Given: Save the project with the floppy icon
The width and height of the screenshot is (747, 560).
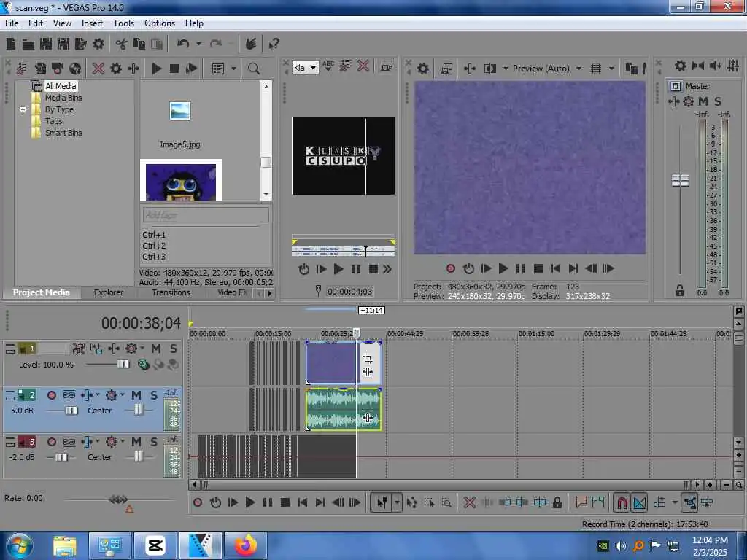Looking at the screenshot, I should (x=46, y=44).
